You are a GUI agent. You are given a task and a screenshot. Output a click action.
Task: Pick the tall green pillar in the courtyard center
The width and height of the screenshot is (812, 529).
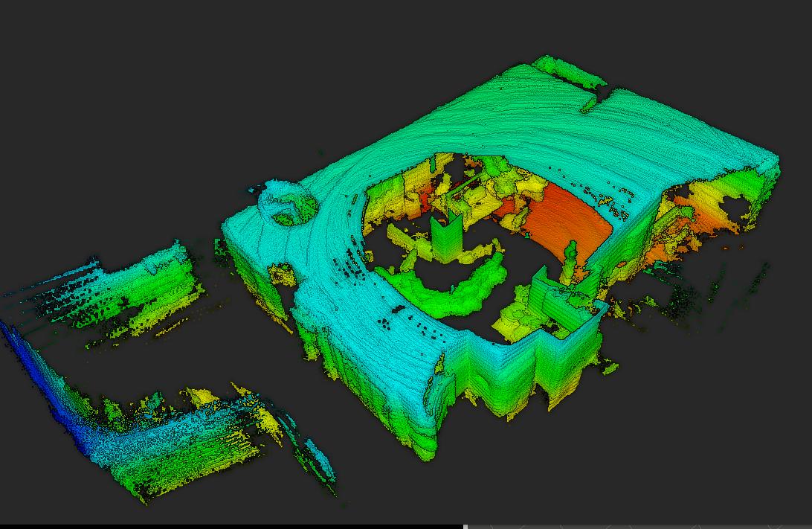(446, 237)
